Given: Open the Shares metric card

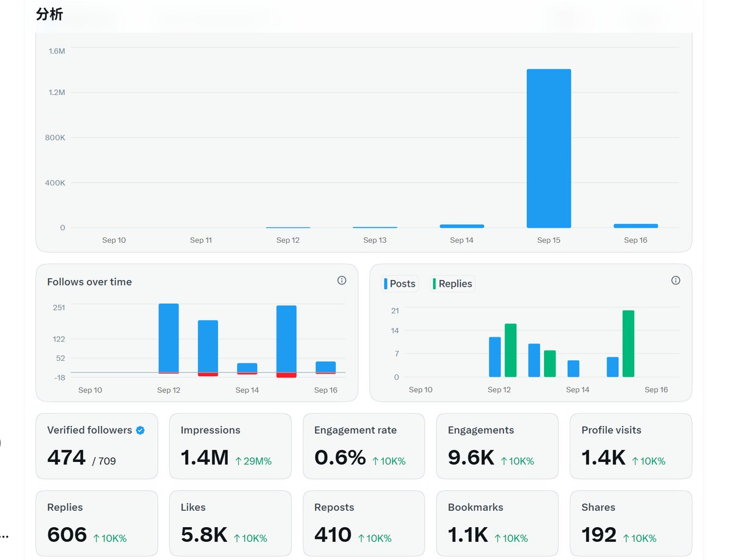Looking at the screenshot, I should (630, 523).
